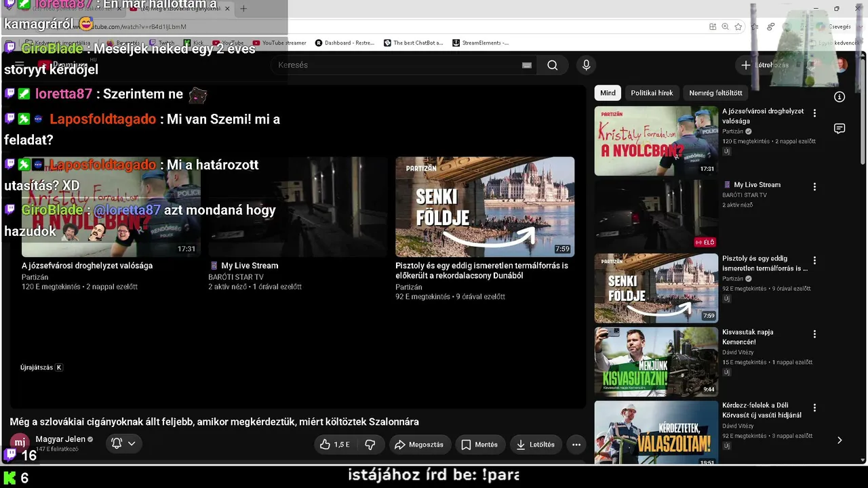Select the Mind filter chip
Screen dimensions: 868x488
[x=608, y=93]
